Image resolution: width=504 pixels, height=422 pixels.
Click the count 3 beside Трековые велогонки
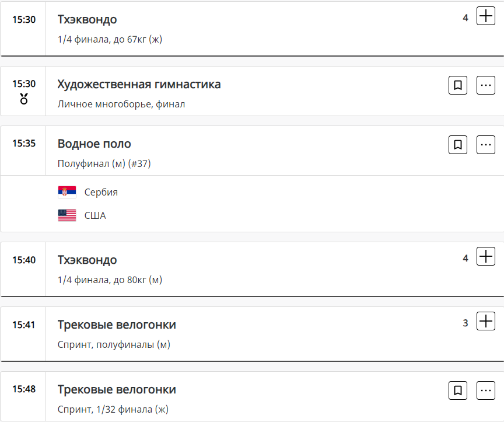pyautogui.click(x=466, y=322)
